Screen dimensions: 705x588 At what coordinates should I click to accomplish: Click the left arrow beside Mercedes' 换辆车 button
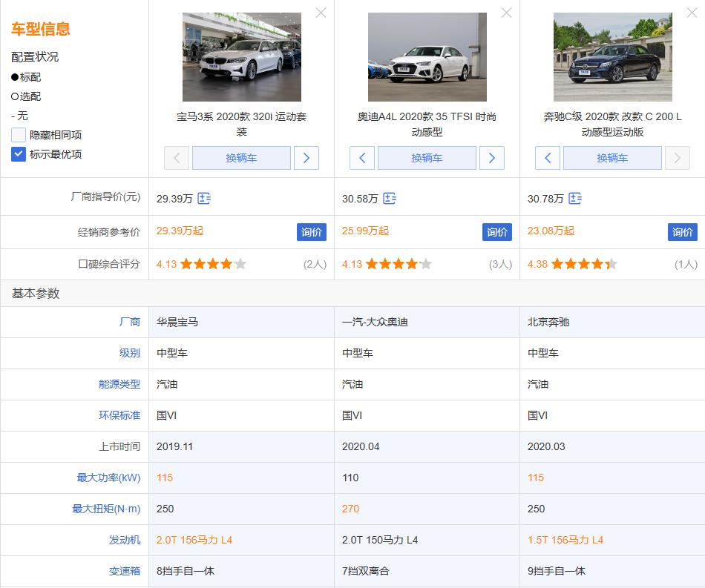(548, 158)
